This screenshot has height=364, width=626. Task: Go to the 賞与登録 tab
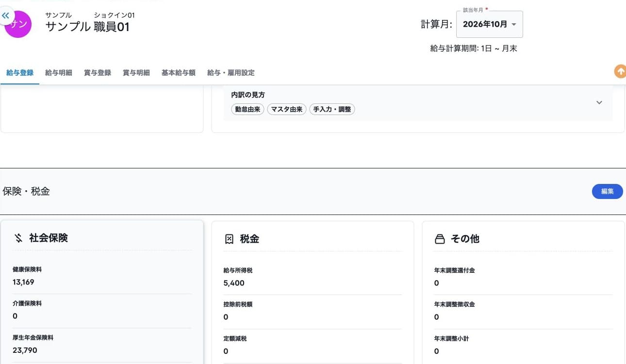pos(98,73)
